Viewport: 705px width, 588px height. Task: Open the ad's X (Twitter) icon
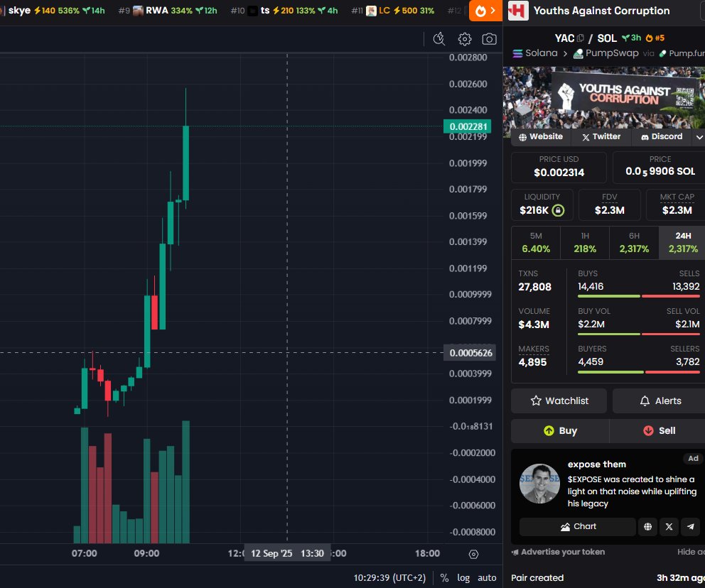tap(669, 527)
